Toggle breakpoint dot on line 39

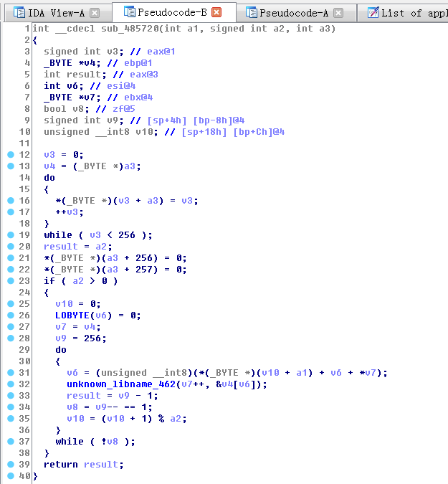11,464
